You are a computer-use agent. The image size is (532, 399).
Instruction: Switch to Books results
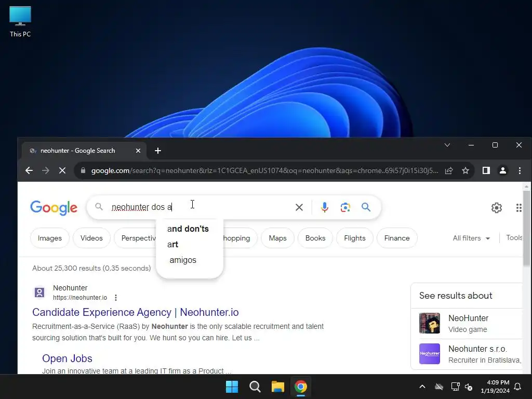click(x=315, y=238)
